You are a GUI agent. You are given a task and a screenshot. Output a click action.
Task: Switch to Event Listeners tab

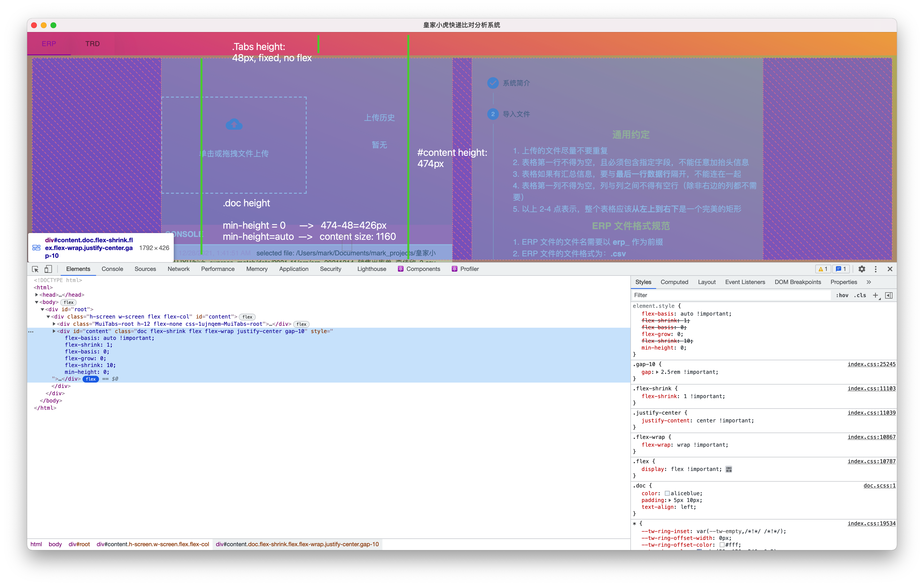click(745, 282)
